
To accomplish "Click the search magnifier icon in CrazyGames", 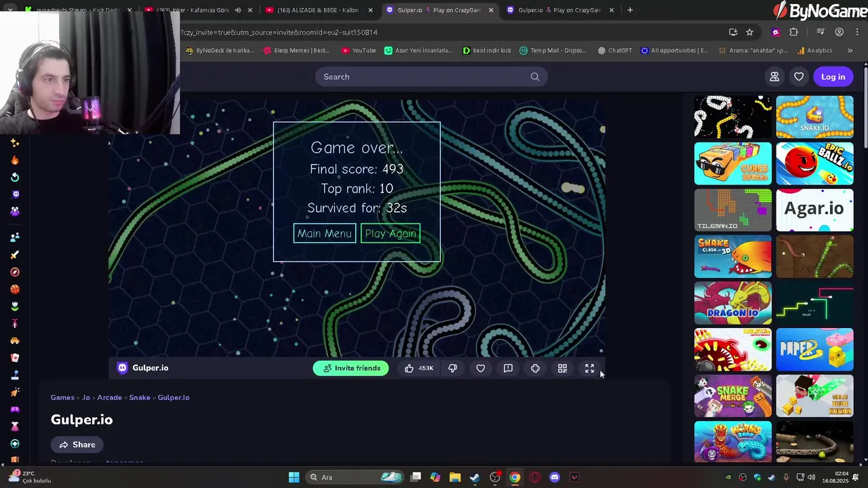I will coord(535,77).
